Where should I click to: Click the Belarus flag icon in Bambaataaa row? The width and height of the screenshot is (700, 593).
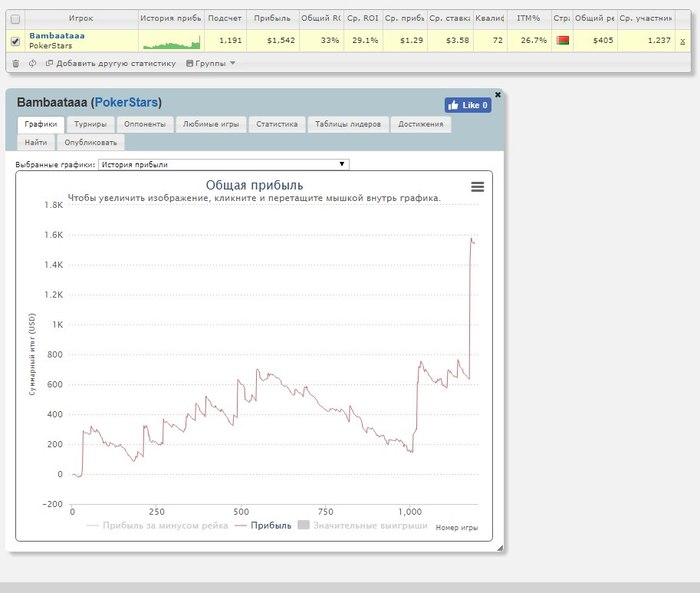tap(562, 40)
